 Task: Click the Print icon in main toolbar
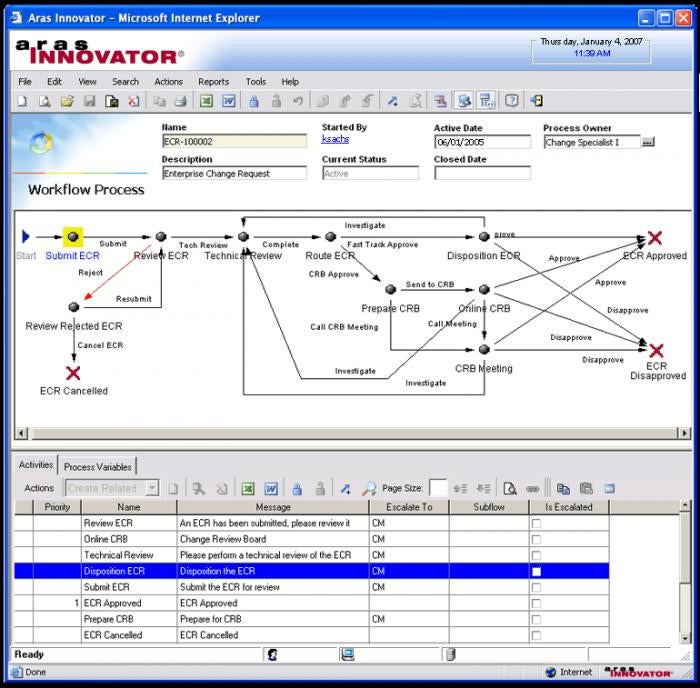coord(181,101)
